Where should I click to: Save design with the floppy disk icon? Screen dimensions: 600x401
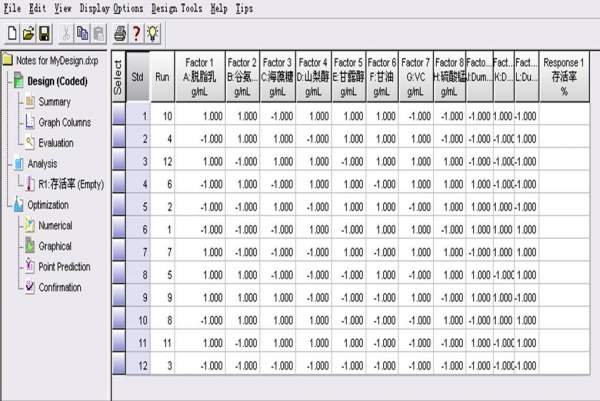coord(44,33)
